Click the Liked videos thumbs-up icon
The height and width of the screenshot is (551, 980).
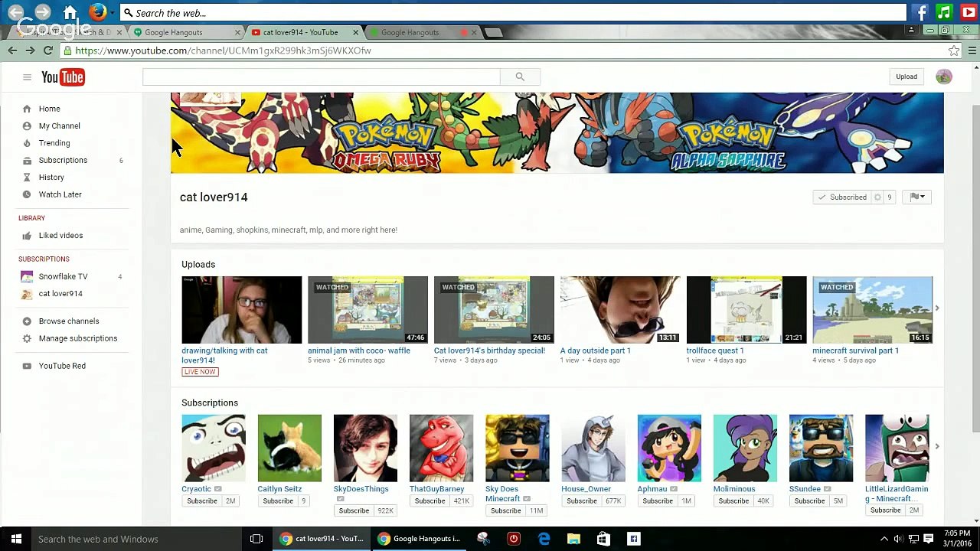27,236
